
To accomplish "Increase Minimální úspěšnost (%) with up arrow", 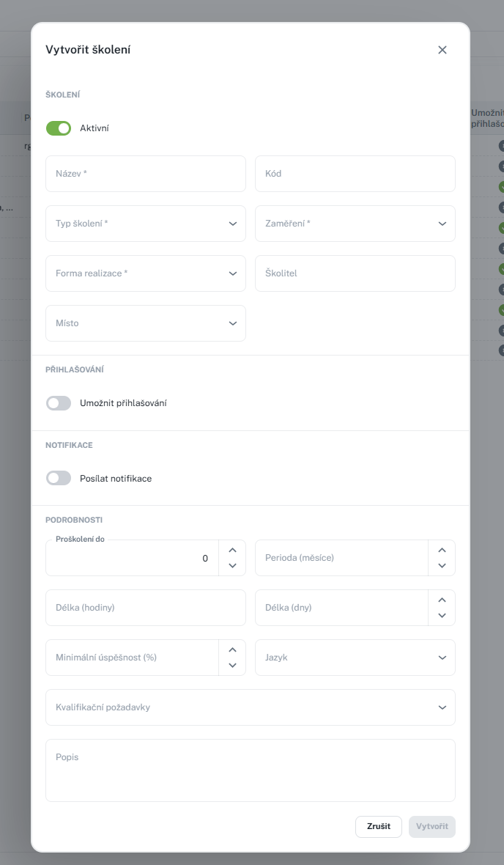I will pyautogui.click(x=233, y=650).
